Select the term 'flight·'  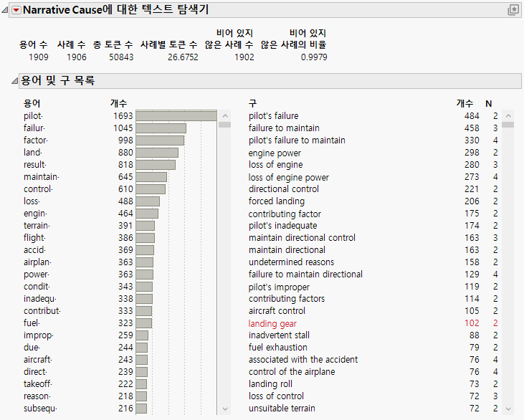point(34,238)
